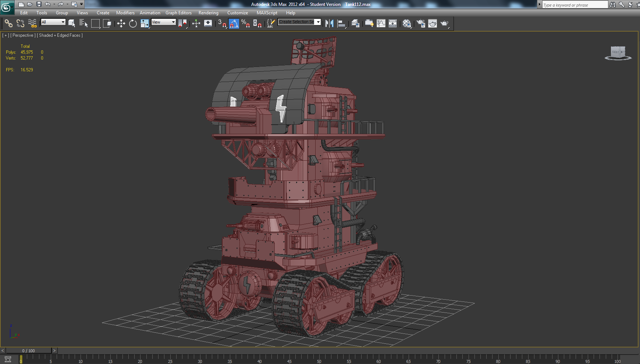Click the Open File icon

click(x=30, y=4)
